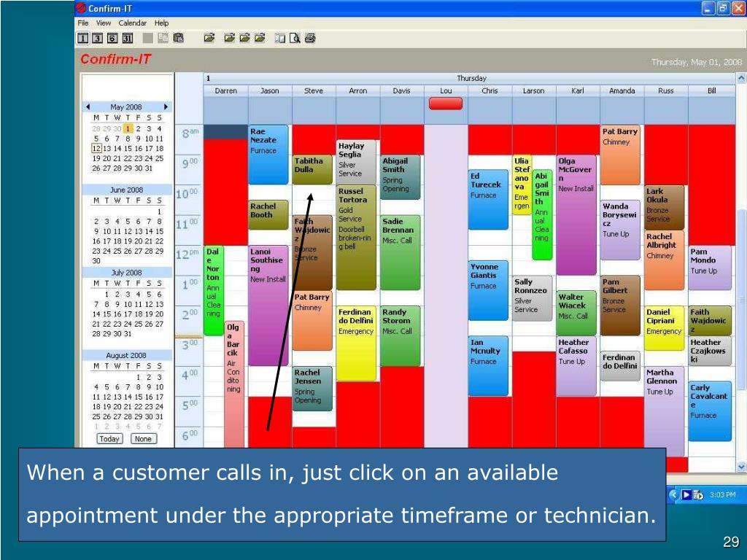Screen dimensions: 747x560
Task: Open Olga McGovern New Install appointment
Action: (x=576, y=215)
